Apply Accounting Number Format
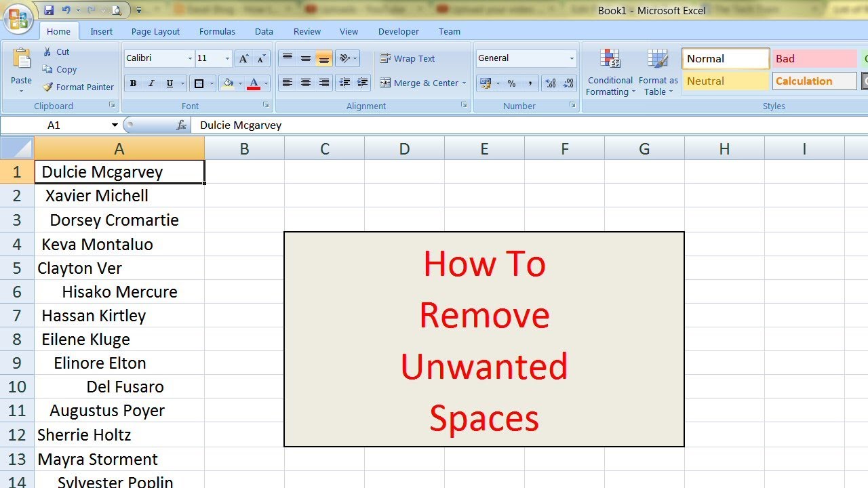868x488 pixels. pos(485,83)
